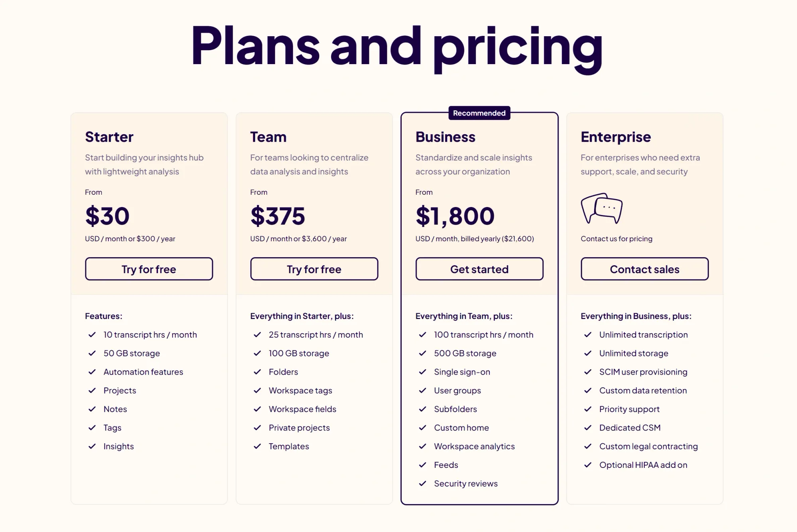Click Try for free under Starter

point(149,269)
